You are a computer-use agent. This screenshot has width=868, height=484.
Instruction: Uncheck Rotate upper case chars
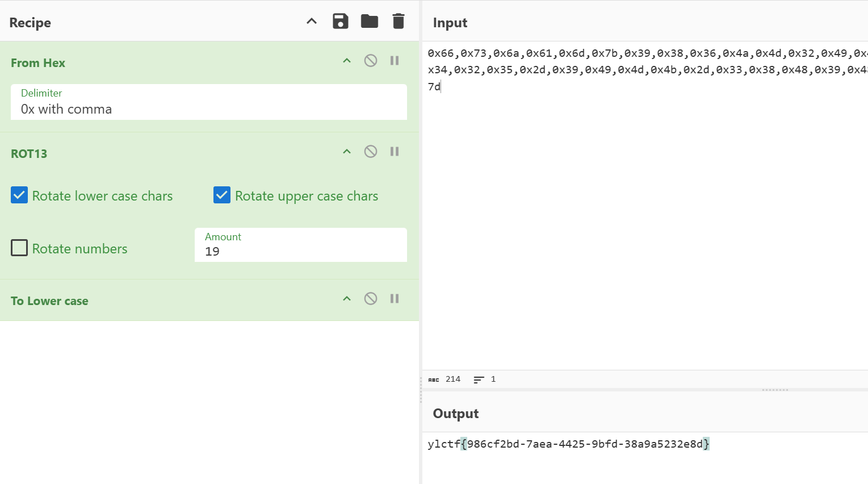tap(222, 195)
